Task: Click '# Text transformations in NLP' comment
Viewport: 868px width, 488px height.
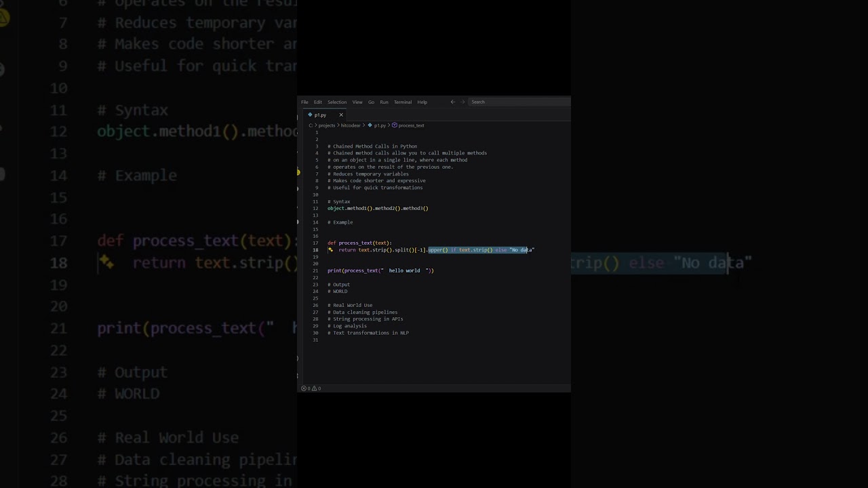Action: coord(368,333)
